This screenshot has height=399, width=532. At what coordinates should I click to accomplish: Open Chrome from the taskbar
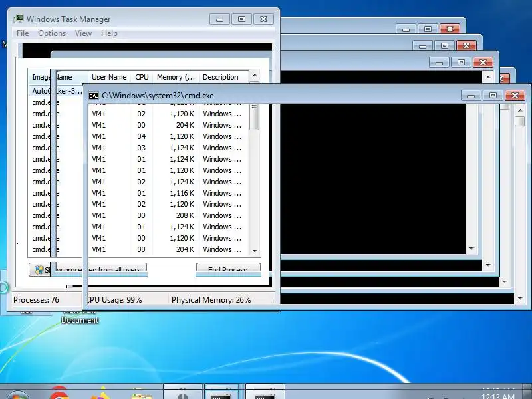pos(59,394)
